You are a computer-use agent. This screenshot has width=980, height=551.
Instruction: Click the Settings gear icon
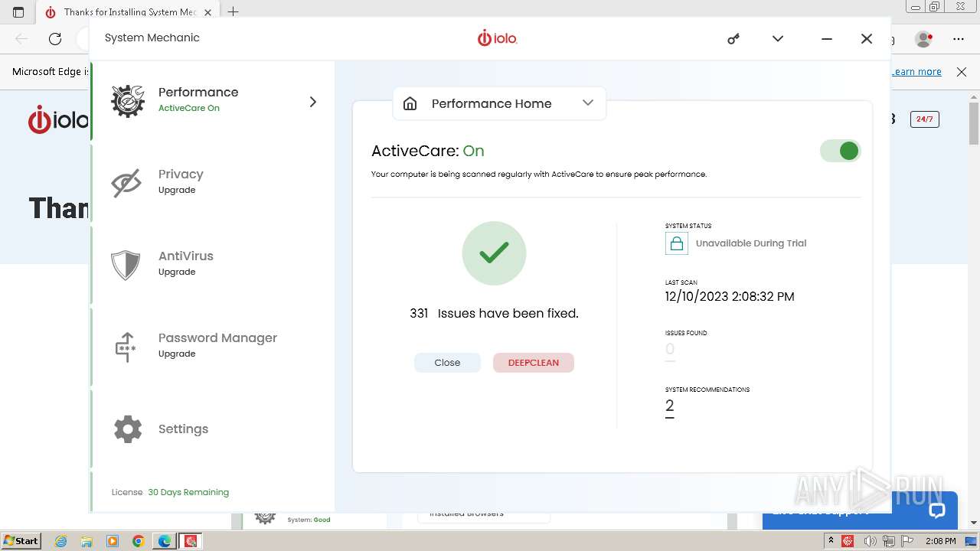(128, 429)
